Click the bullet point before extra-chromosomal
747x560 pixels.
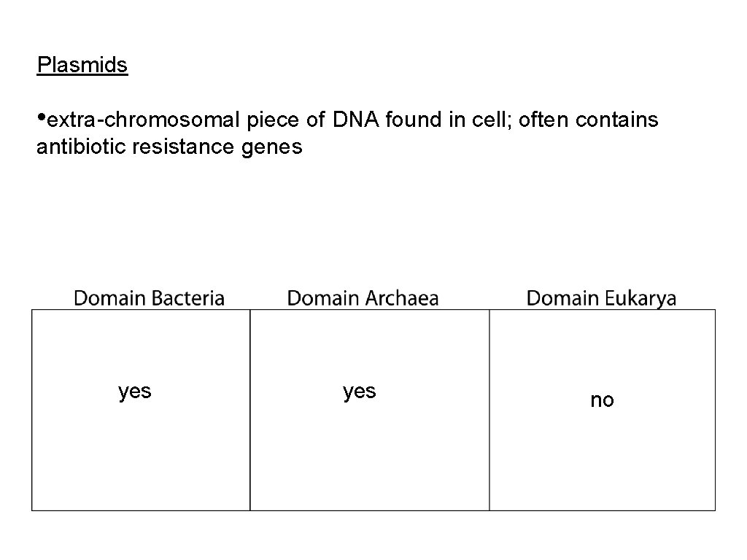41,117
